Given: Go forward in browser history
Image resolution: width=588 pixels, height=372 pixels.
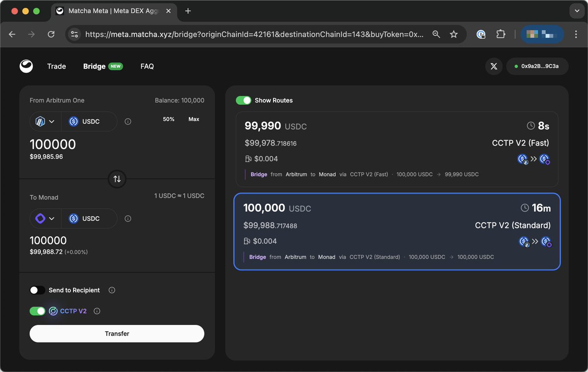Looking at the screenshot, I should tap(31, 34).
